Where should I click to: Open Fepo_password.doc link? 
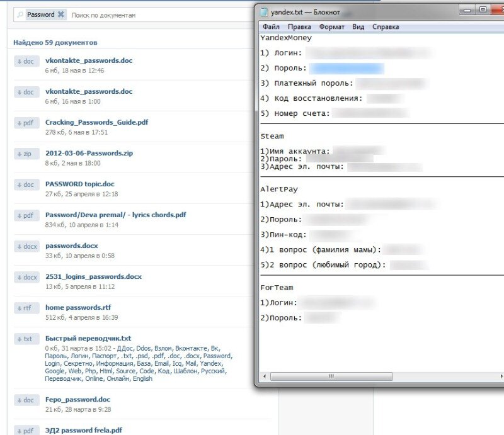pos(77,399)
